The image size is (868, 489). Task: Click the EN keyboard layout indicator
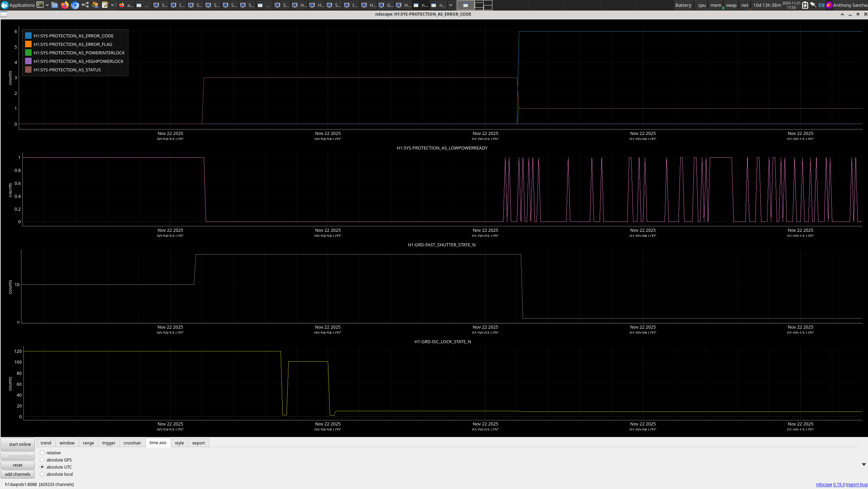(821, 5)
